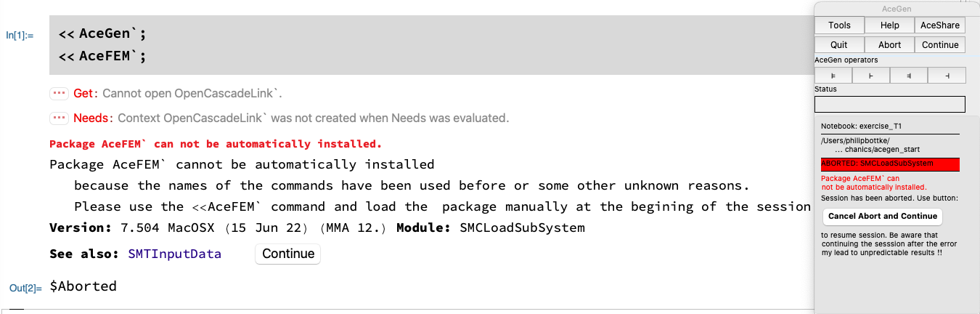Image resolution: width=980 pixels, height=314 pixels.
Task: Click the ⊢ AceGen operator button
Action: coord(871,76)
